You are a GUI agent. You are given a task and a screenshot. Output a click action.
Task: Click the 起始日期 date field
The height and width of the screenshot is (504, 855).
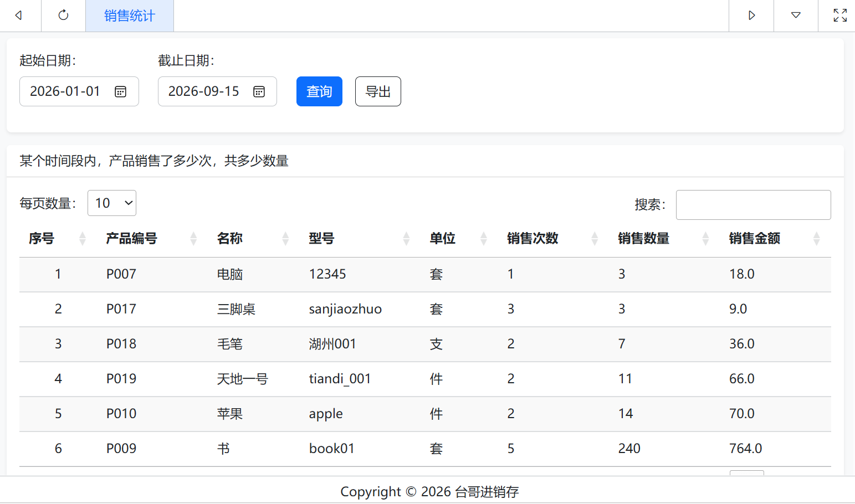coord(79,91)
